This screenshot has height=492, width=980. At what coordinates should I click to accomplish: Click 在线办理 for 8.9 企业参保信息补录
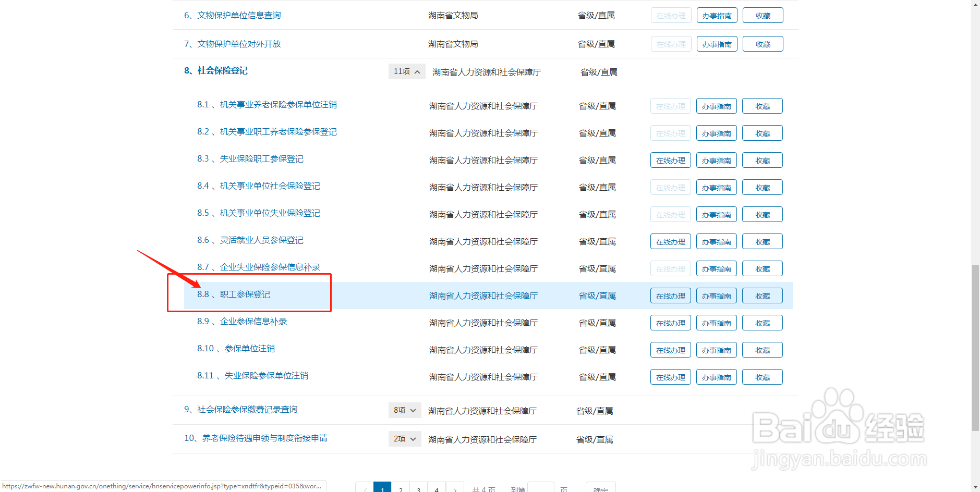[x=671, y=323]
